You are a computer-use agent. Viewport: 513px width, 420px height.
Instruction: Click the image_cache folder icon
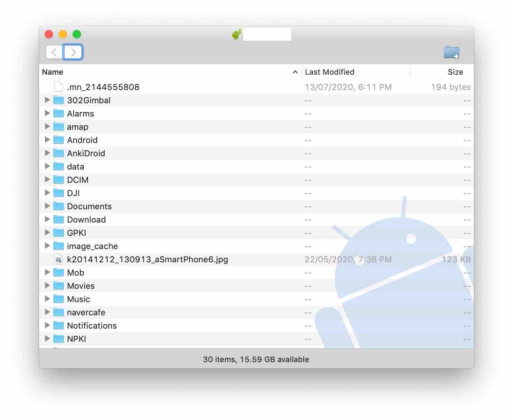(59, 246)
